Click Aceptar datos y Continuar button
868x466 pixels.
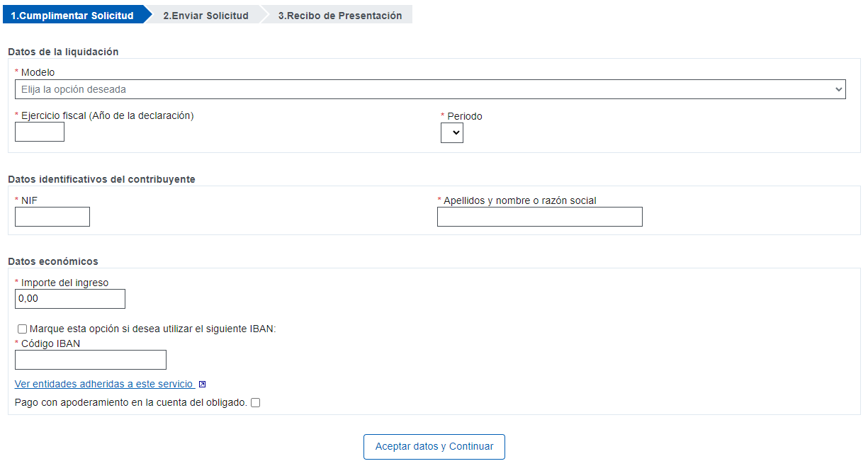434,447
